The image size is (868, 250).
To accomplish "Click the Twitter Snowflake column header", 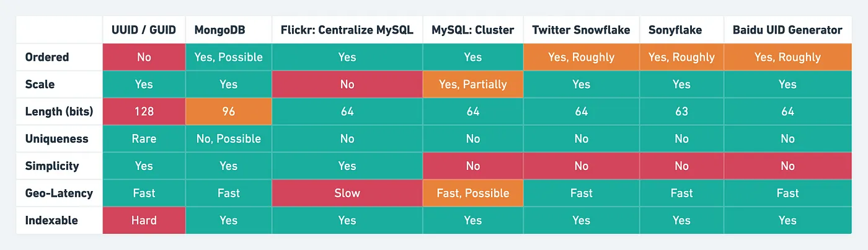I will (582, 30).
